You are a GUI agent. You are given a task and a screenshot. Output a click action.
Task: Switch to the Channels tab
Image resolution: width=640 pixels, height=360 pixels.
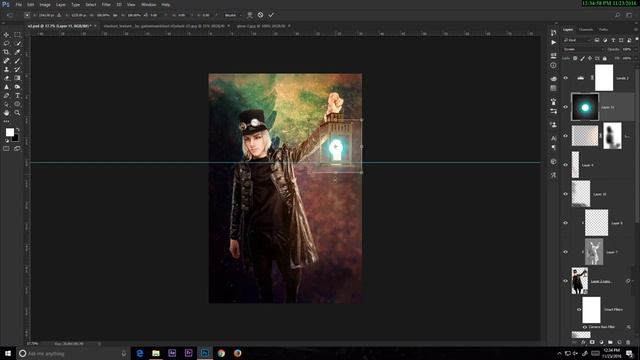(x=586, y=29)
